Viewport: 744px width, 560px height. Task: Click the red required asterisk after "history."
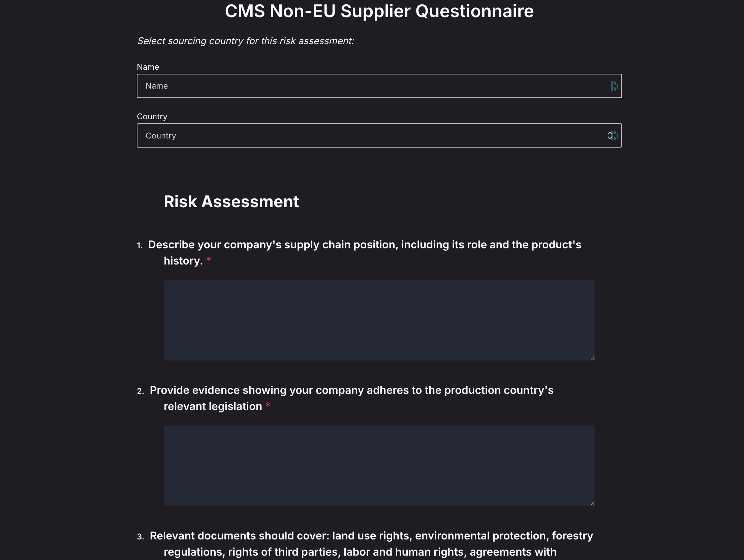click(x=209, y=259)
